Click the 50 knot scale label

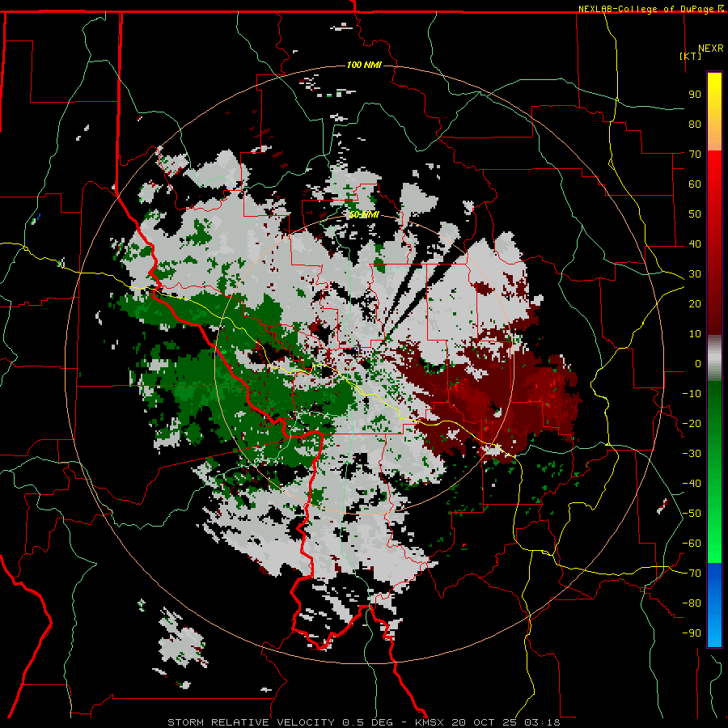pos(695,214)
